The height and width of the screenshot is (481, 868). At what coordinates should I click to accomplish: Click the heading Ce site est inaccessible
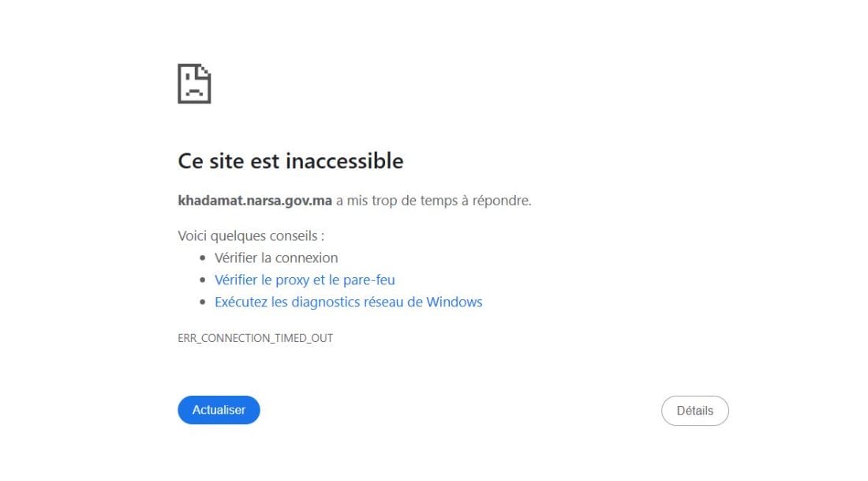tap(290, 161)
